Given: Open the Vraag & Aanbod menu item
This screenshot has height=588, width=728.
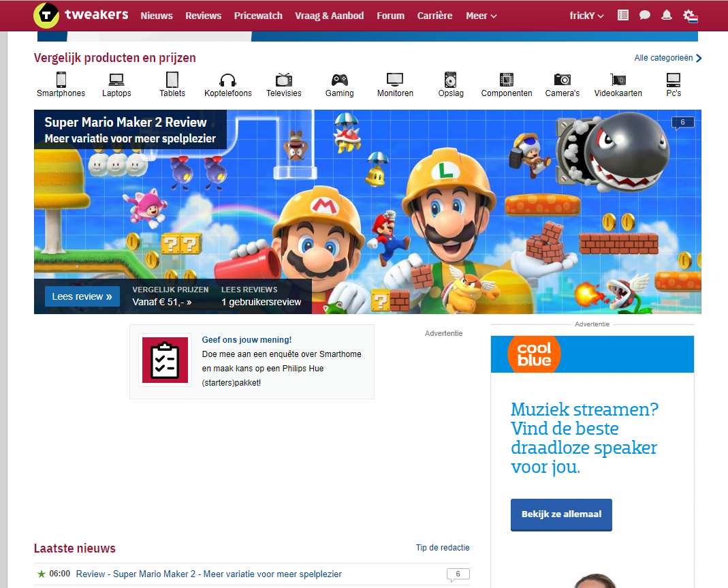Looking at the screenshot, I should (x=330, y=16).
